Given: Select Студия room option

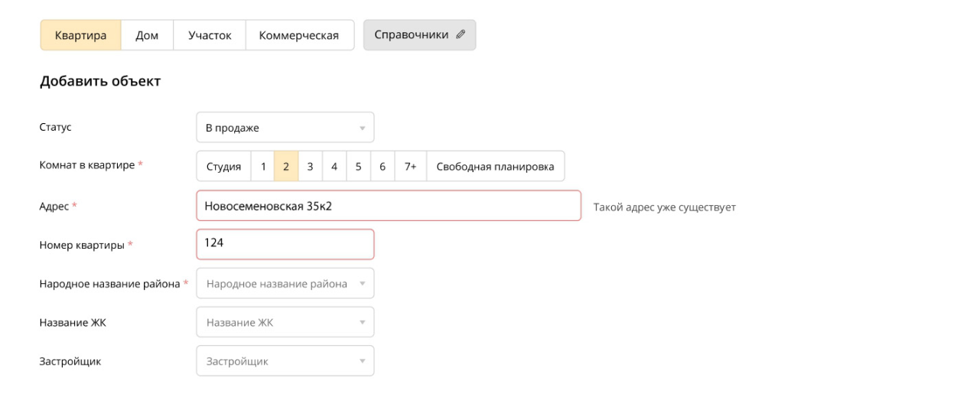Looking at the screenshot, I should pyautogui.click(x=223, y=167).
